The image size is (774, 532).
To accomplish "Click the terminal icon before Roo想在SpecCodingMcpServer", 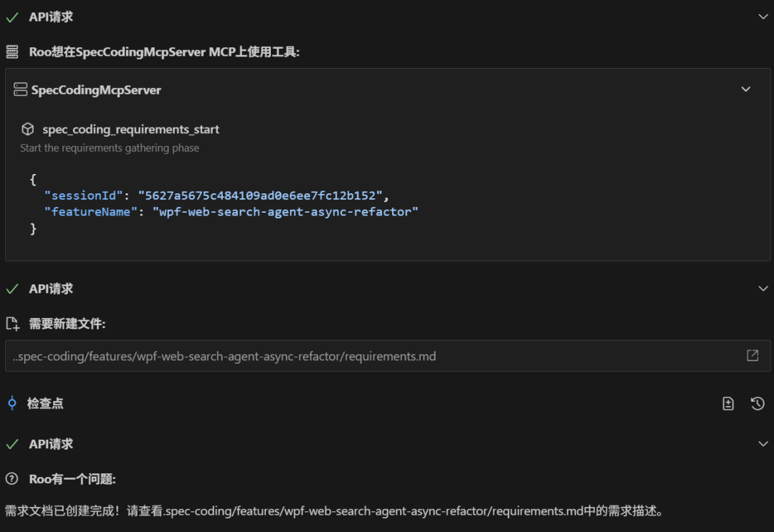I will tap(13, 52).
